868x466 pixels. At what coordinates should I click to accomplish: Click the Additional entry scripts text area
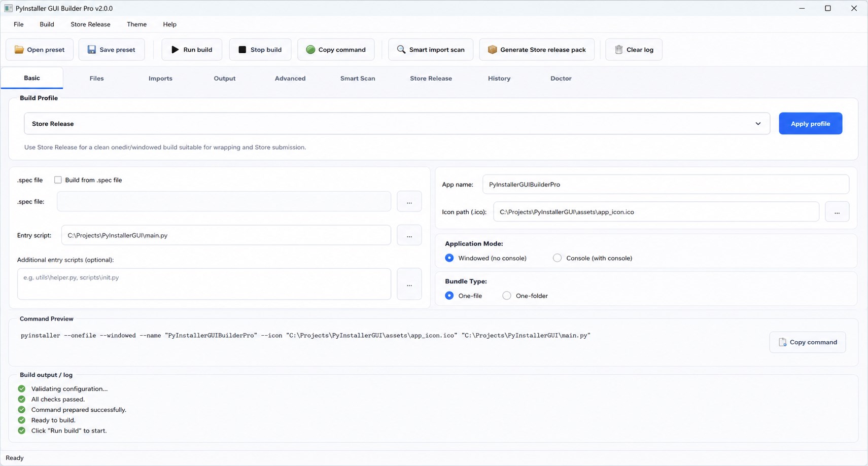tap(204, 284)
